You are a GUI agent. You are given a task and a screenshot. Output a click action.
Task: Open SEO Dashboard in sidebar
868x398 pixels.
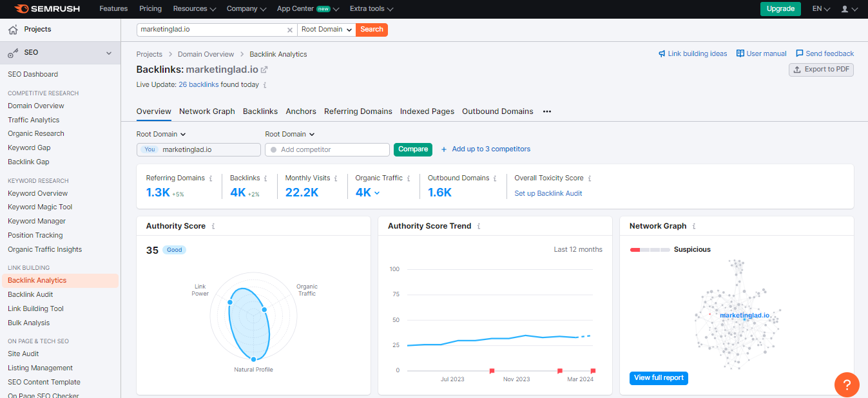tap(33, 74)
